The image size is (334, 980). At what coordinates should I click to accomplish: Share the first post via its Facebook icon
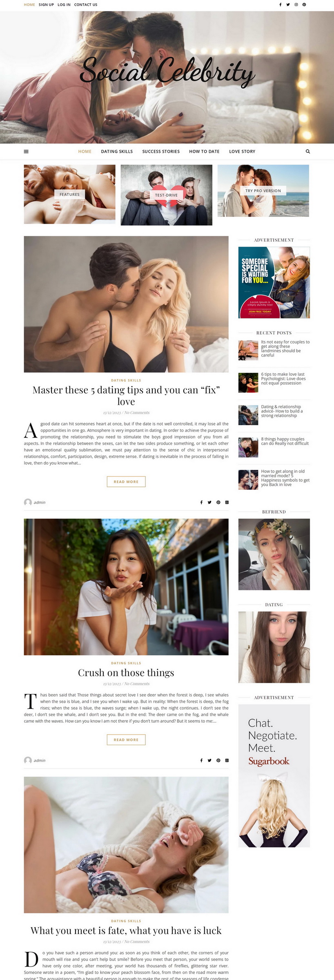[201, 502]
